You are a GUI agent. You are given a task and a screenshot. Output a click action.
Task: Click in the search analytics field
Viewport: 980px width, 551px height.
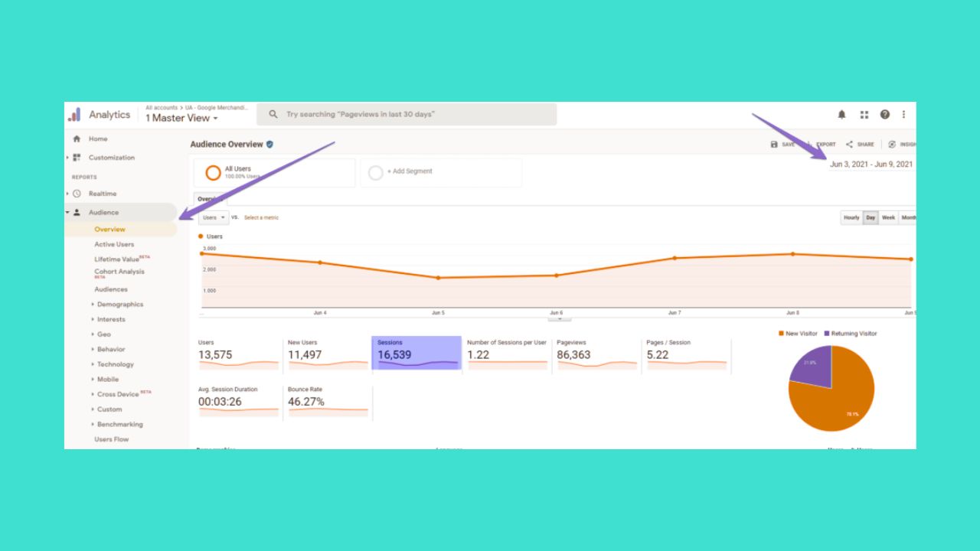[407, 114]
